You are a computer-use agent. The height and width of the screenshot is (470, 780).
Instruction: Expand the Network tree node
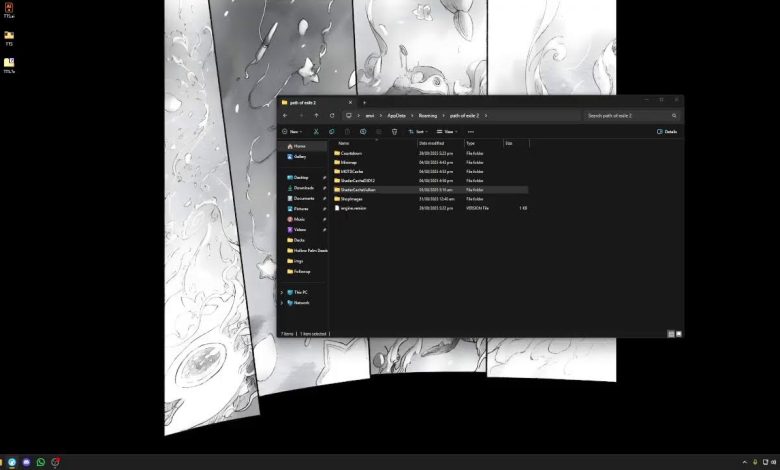tap(281, 302)
